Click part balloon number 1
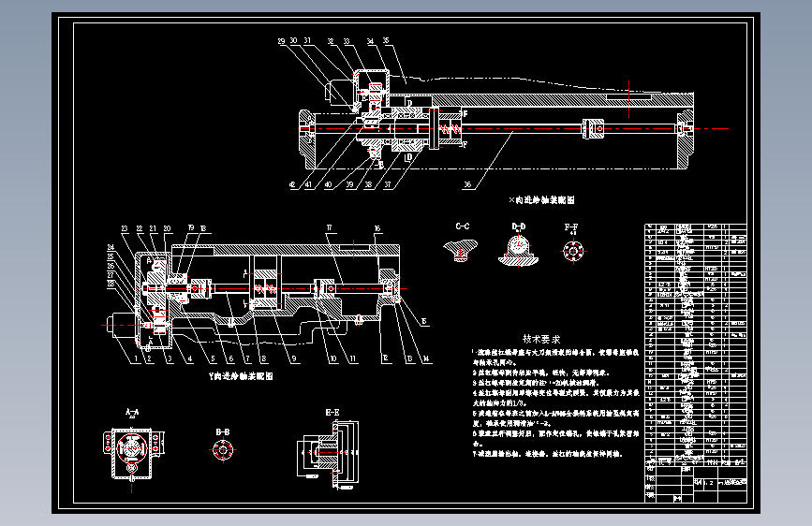The height and width of the screenshot is (526, 812). 136,358
